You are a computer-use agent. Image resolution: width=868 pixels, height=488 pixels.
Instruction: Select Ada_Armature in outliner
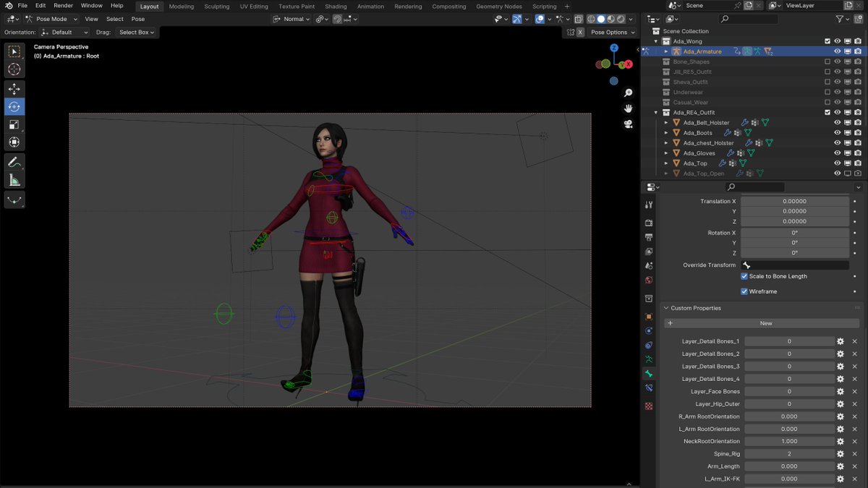click(702, 51)
